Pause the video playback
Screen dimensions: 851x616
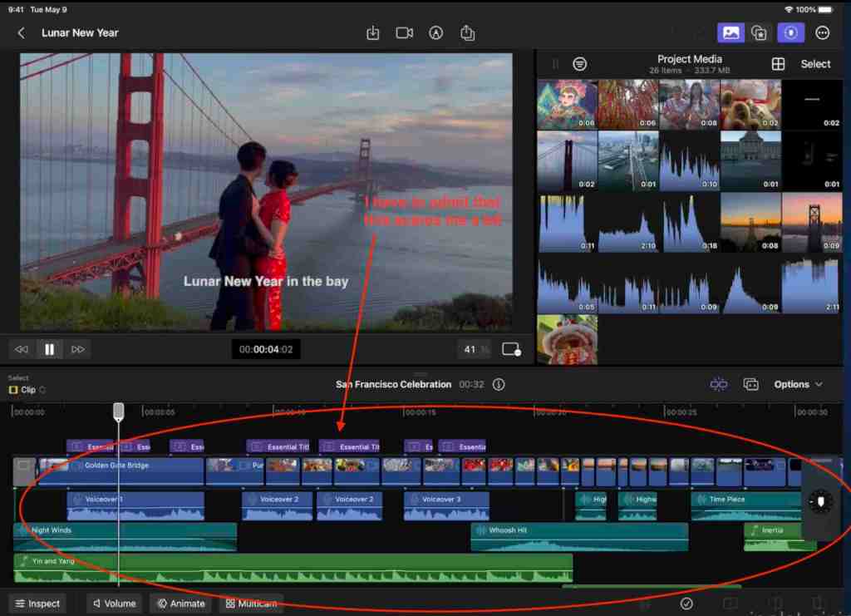[x=50, y=350]
